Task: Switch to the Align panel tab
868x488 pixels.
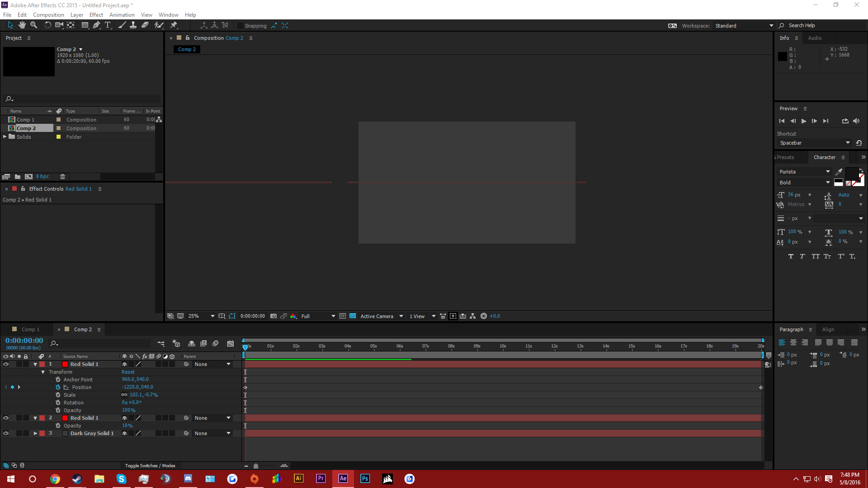Action: 828,329
